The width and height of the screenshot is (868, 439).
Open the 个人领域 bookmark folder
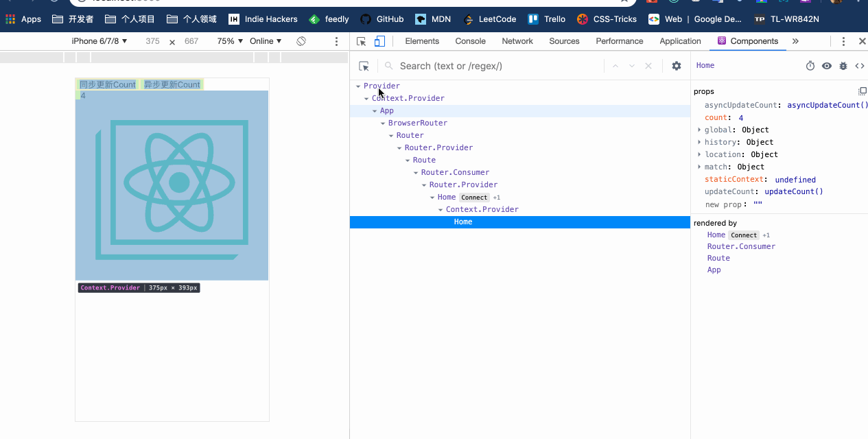(x=191, y=19)
